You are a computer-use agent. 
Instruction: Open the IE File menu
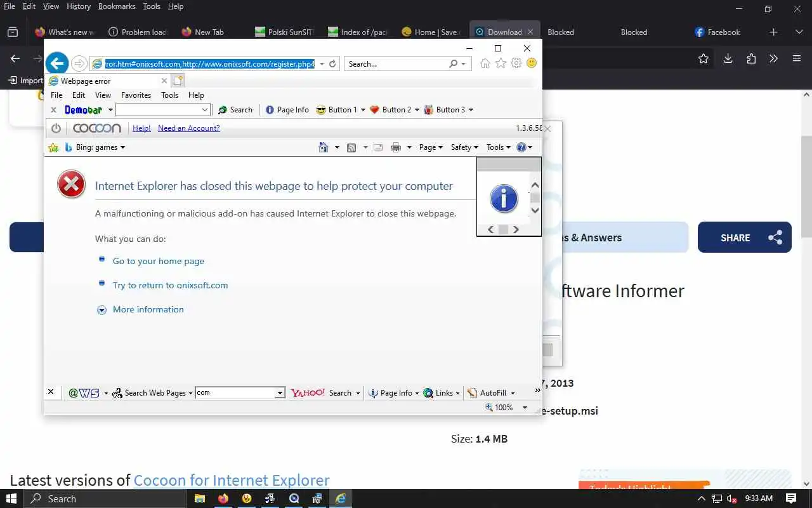tap(56, 95)
